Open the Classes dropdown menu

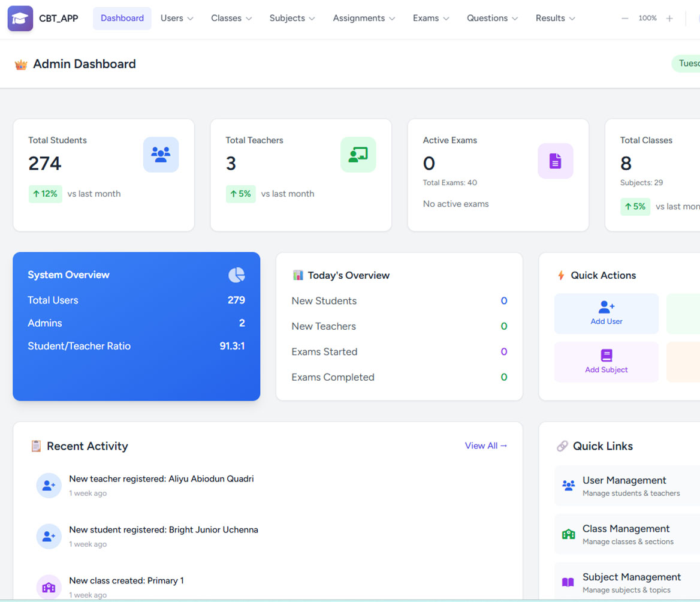pos(231,19)
